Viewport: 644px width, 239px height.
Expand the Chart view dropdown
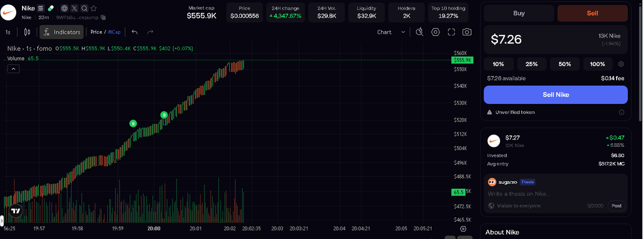coord(391,32)
